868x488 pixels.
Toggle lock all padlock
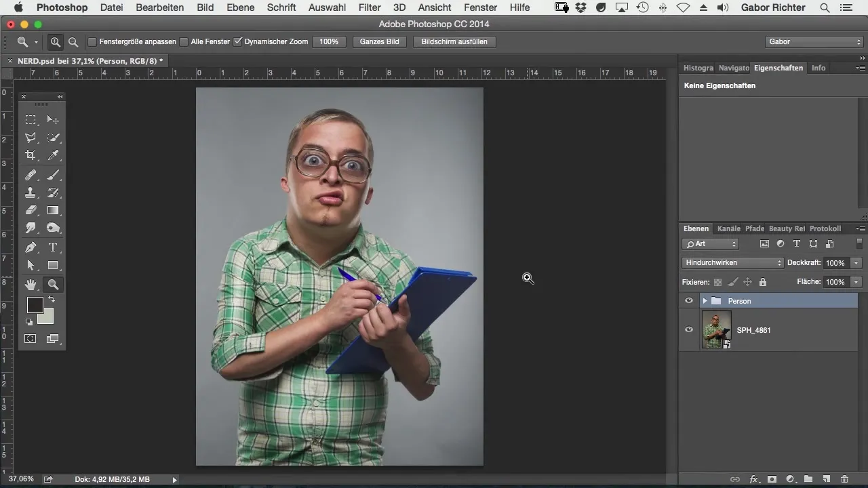tap(763, 282)
